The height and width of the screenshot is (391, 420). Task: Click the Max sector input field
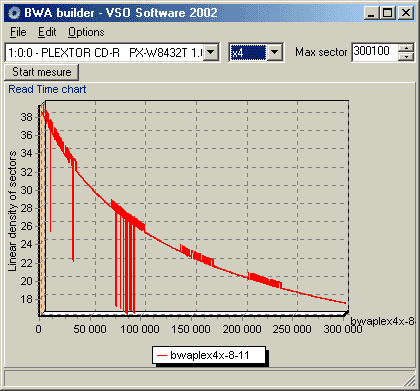coord(375,52)
